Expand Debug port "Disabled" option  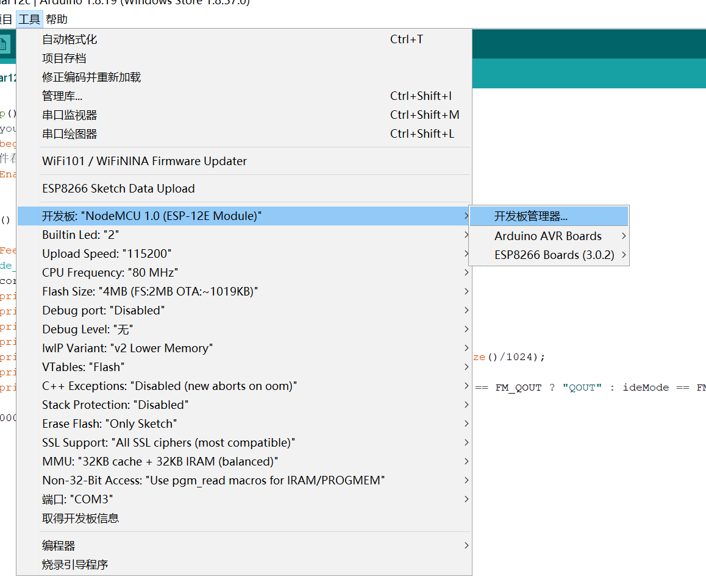click(x=244, y=310)
